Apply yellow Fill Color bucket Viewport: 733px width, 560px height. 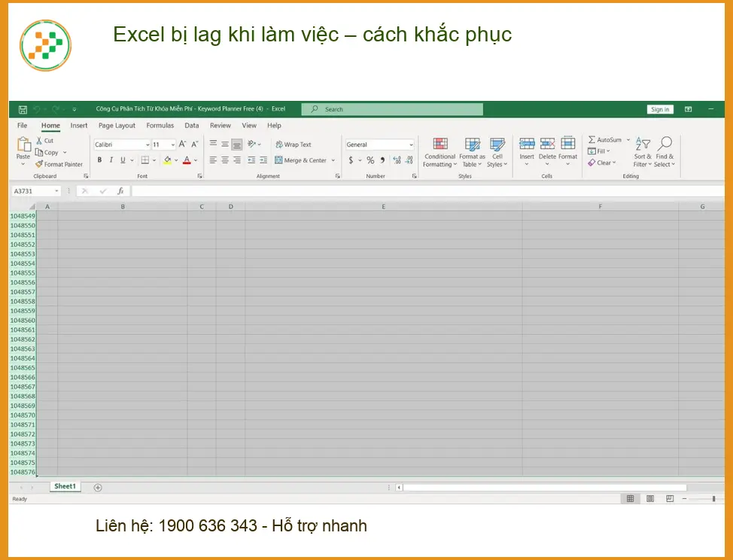tap(167, 160)
